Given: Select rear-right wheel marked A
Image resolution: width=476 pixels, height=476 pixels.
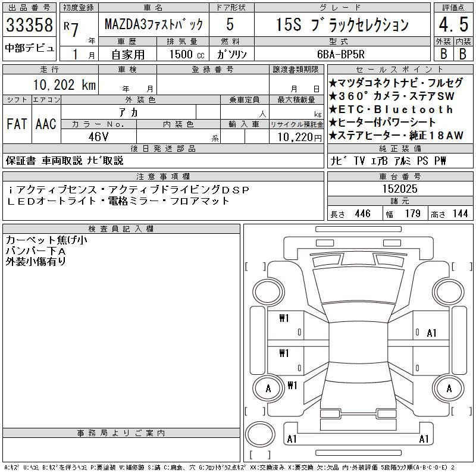Looking at the screenshot, I should point(449,389).
